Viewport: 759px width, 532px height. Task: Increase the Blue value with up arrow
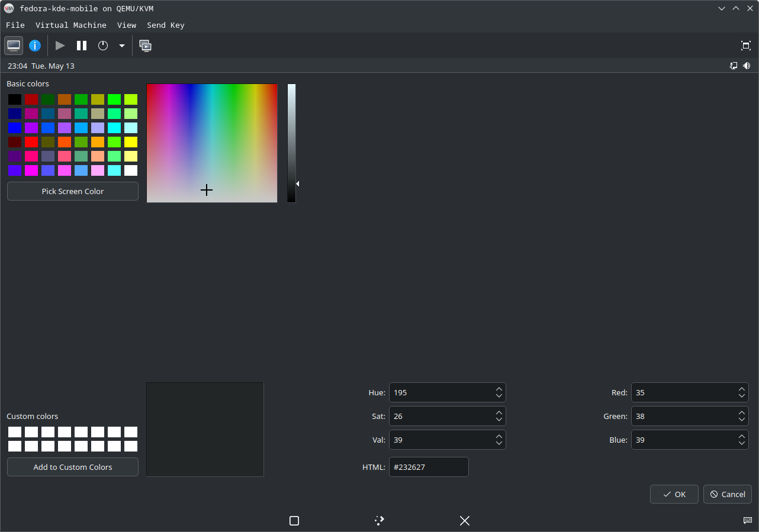[x=742, y=436]
